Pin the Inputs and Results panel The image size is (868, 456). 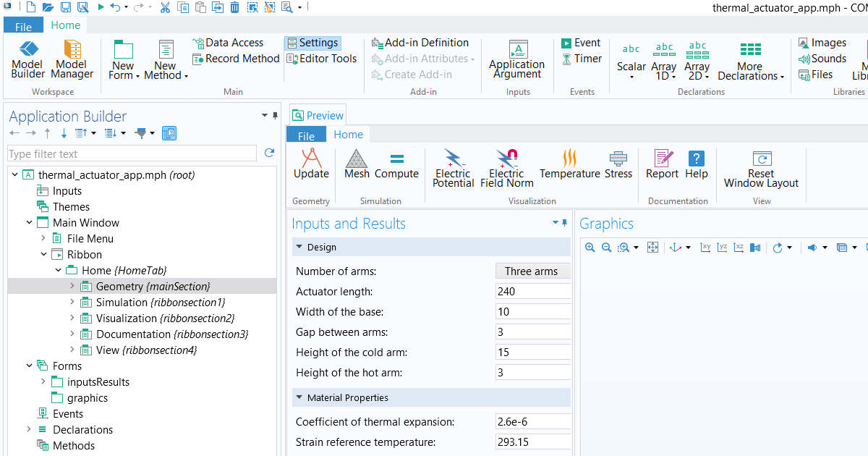click(565, 224)
